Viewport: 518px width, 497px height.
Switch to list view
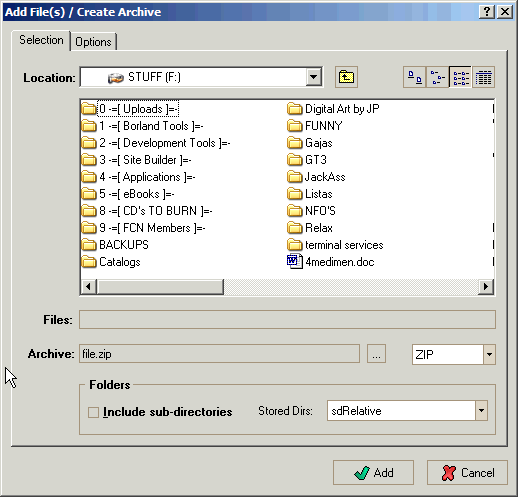460,77
